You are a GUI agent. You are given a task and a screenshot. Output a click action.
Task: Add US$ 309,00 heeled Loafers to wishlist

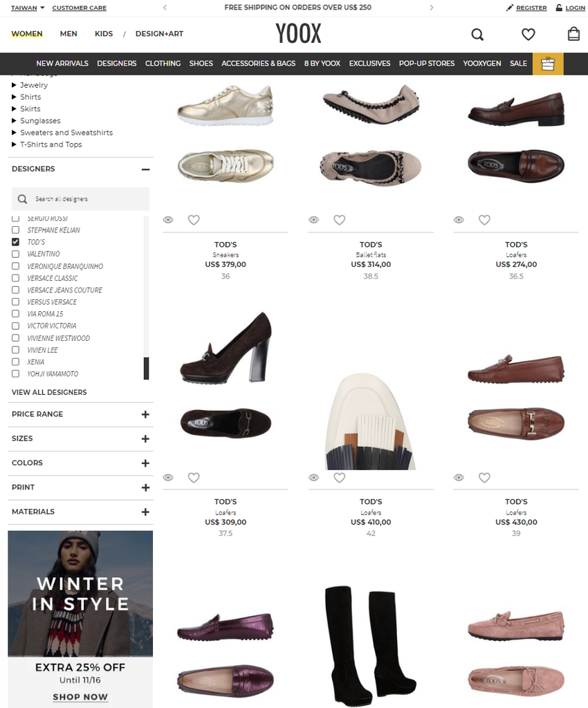tap(194, 478)
